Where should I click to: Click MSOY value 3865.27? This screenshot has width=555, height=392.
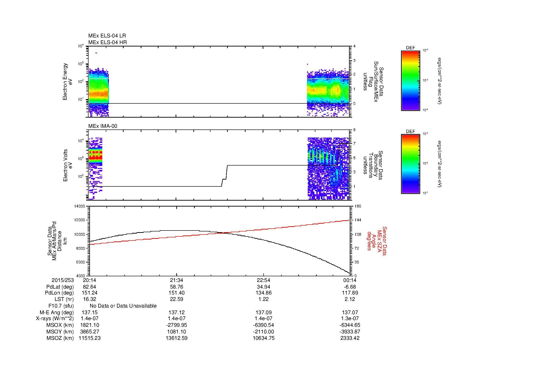(x=89, y=332)
